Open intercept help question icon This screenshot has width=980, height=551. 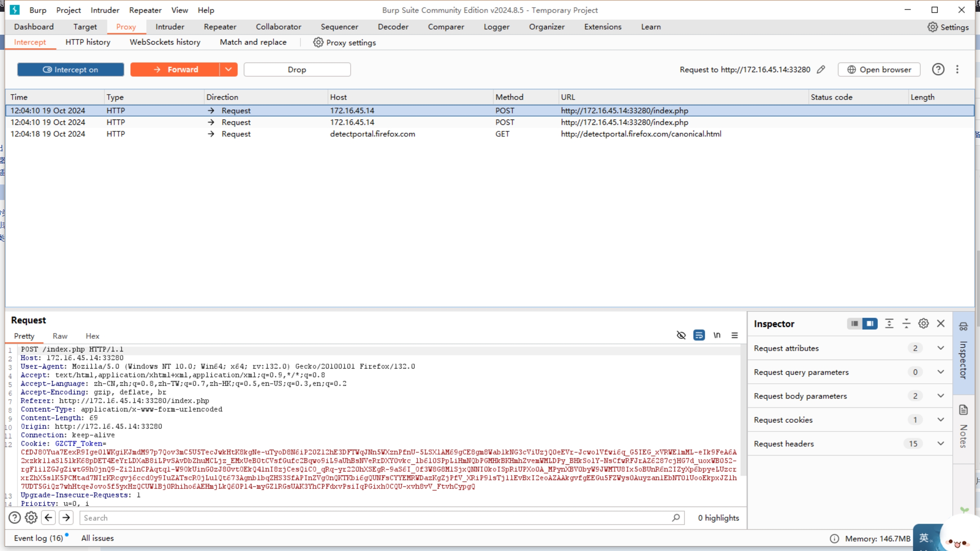pos(938,69)
